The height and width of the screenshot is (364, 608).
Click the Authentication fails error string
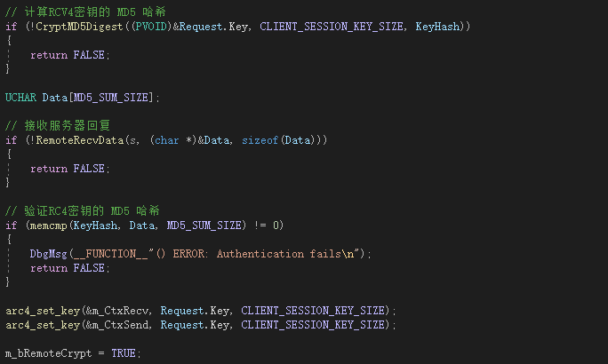[279, 254]
